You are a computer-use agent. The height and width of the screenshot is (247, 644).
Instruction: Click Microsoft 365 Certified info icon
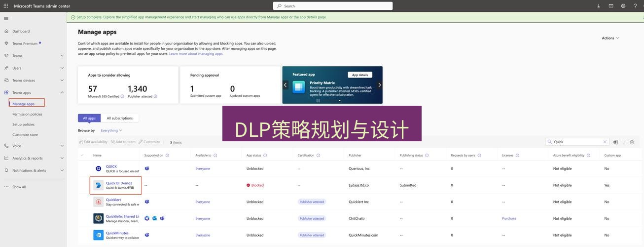[x=122, y=96]
